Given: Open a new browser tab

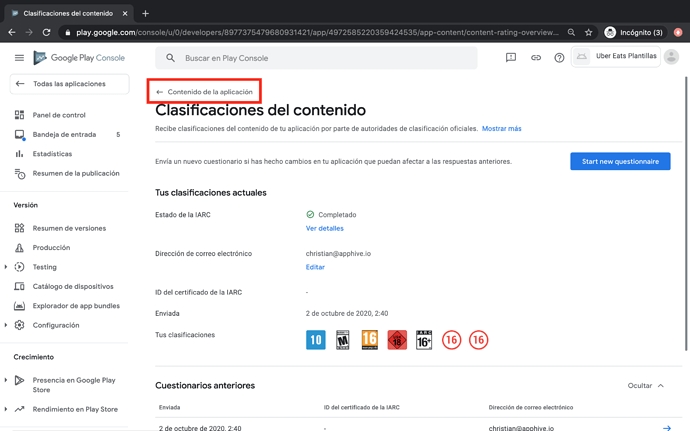Looking at the screenshot, I should pos(145,13).
